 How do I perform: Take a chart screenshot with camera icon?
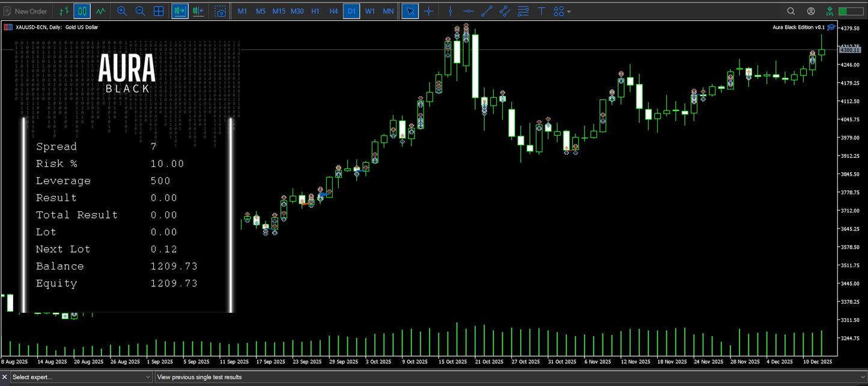pyautogui.click(x=220, y=11)
